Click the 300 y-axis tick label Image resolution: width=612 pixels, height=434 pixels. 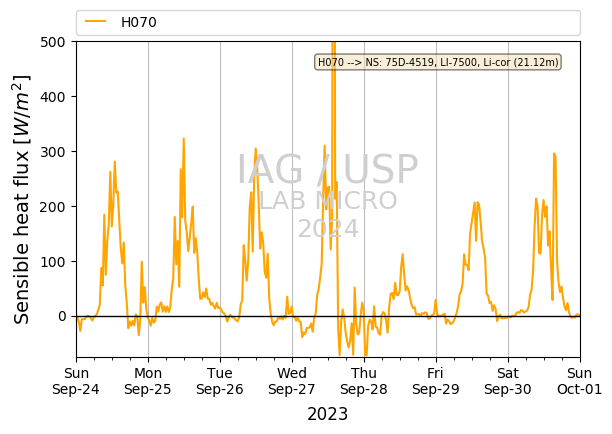click(x=53, y=152)
